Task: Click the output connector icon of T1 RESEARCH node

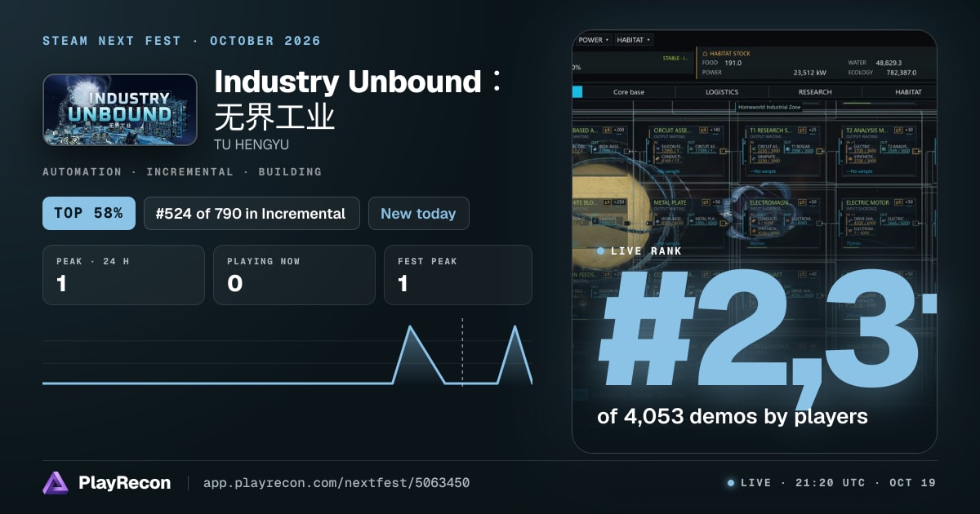Action: [820, 151]
